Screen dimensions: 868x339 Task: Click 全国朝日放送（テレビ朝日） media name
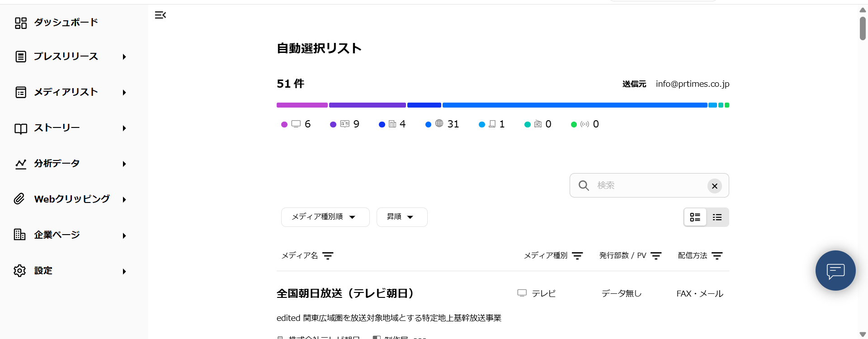[345, 293]
